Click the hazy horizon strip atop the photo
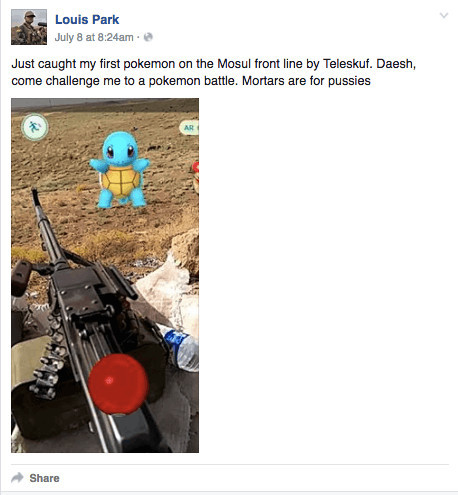Image resolution: width=458 pixels, height=495 pixels. (105, 103)
